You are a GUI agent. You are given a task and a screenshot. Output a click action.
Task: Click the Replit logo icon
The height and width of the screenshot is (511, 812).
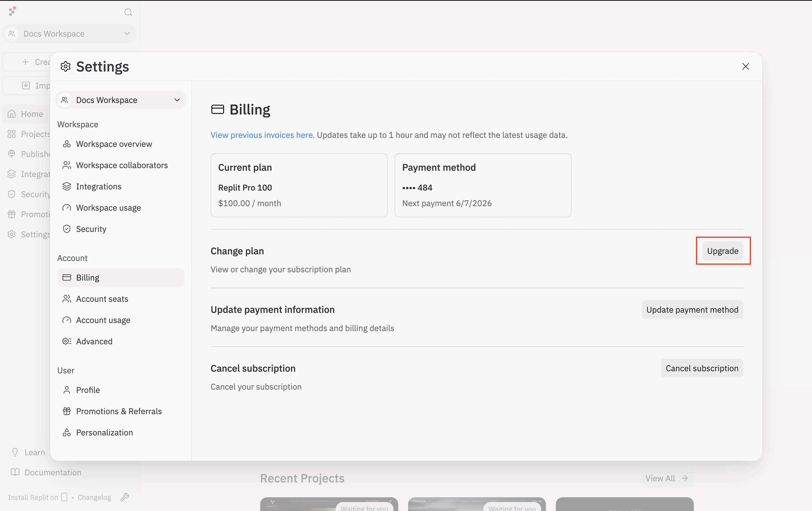click(x=12, y=11)
